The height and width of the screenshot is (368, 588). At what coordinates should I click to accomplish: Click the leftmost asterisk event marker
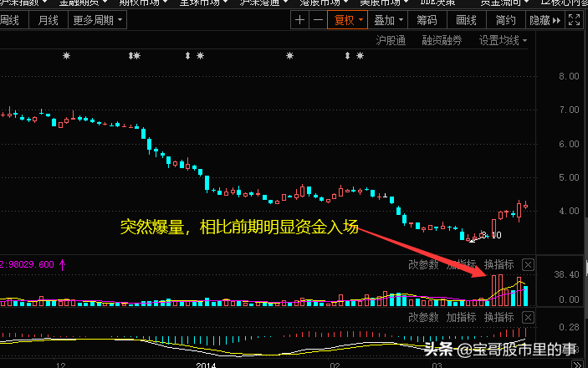point(66,56)
